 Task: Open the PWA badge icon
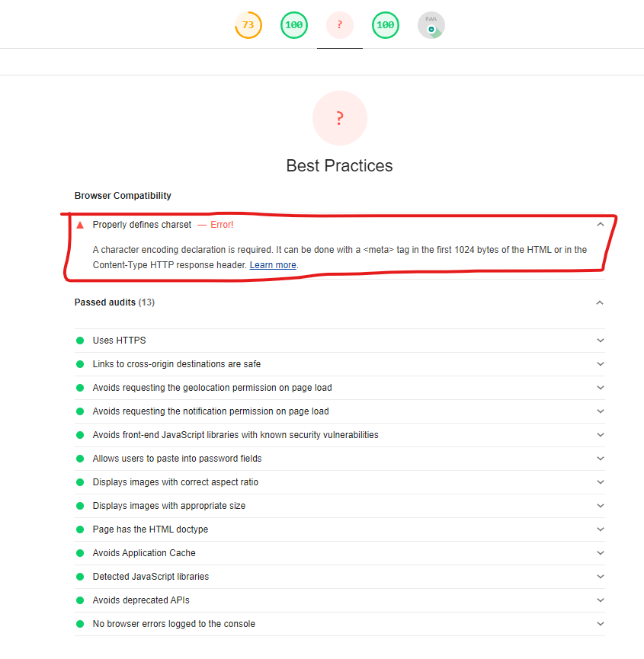pyautogui.click(x=431, y=25)
